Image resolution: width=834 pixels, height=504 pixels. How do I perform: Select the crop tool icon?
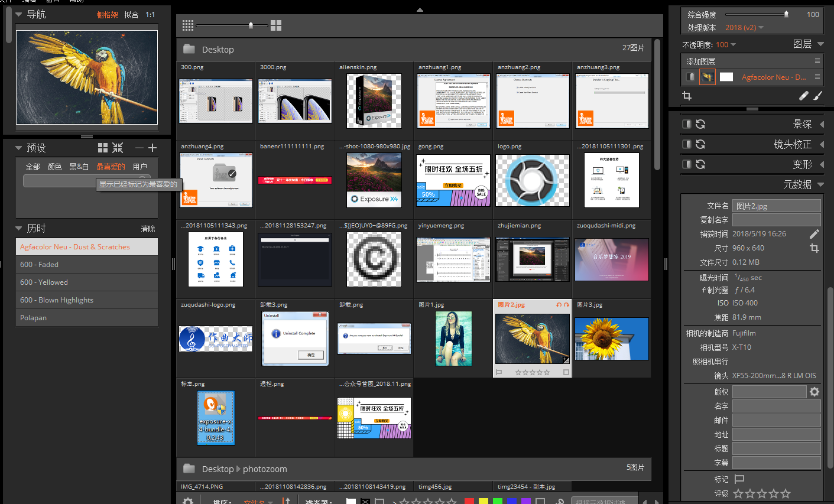click(687, 96)
